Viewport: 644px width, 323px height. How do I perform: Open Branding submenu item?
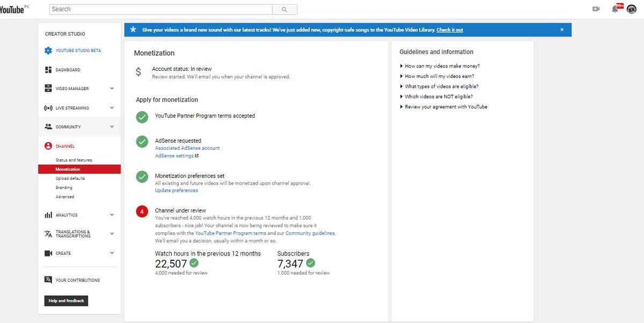tap(64, 188)
